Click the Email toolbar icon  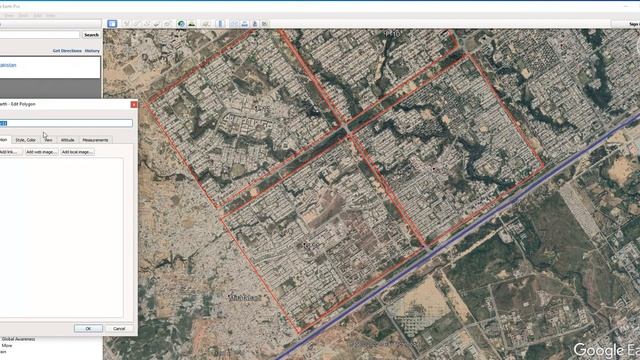click(x=234, y=24)
